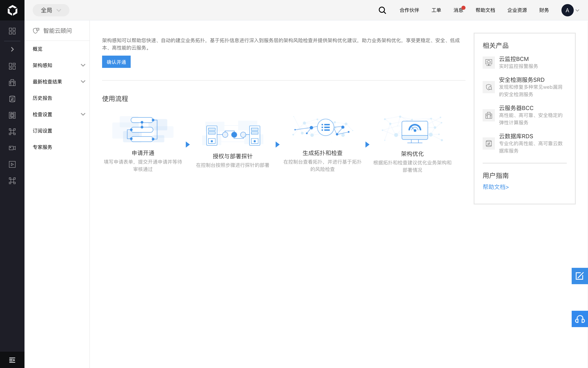
Task: Click the 申请开通 step title
Action: (x=143, y=153)
